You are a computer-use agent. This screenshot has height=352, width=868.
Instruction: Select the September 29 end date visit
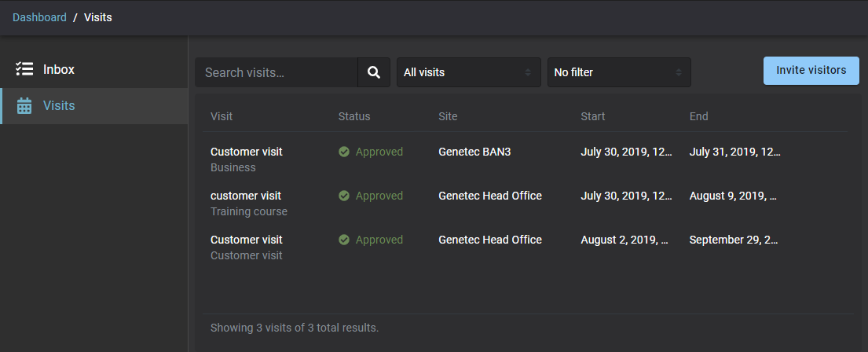tap(734, 240)
